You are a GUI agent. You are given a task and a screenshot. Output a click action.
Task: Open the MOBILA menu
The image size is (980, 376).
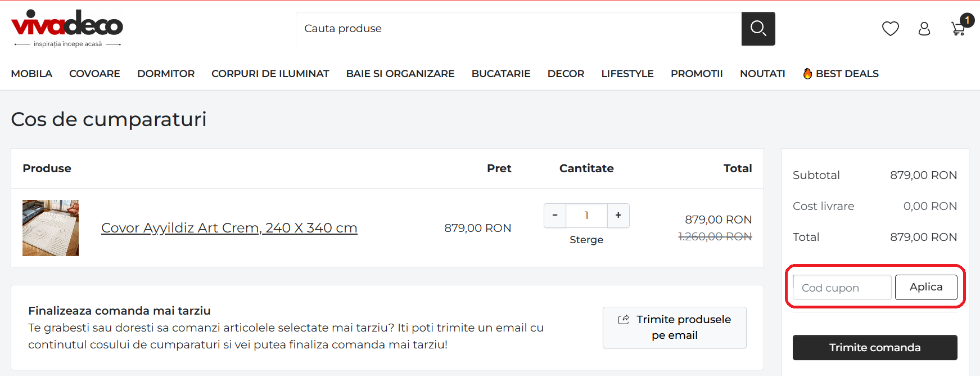pos(31,74)
